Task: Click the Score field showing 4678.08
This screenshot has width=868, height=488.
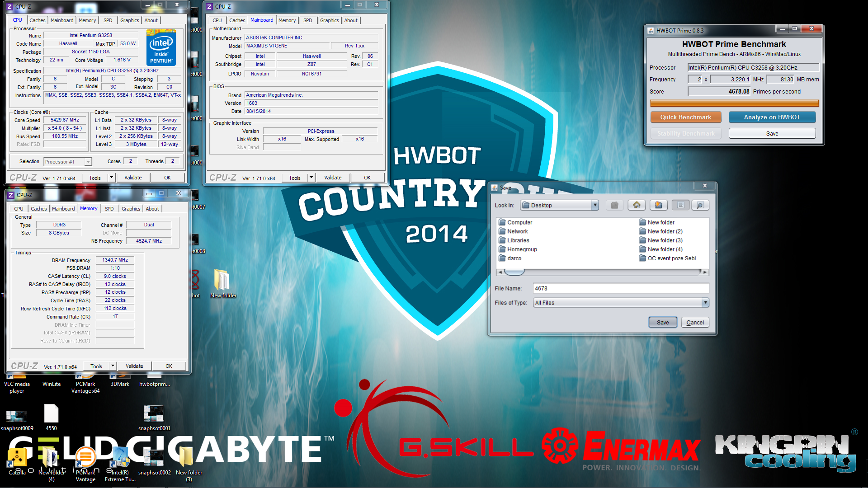Action: tap(719, 91)
